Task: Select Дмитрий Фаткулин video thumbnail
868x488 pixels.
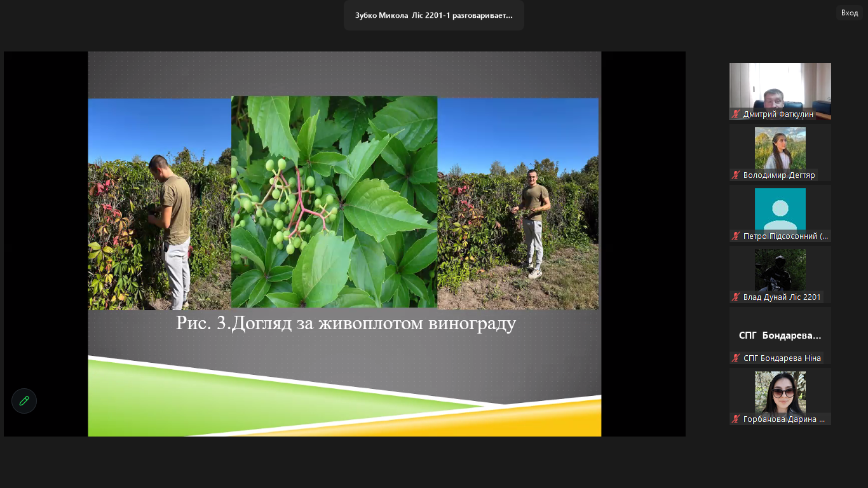Action: point(780,91)
